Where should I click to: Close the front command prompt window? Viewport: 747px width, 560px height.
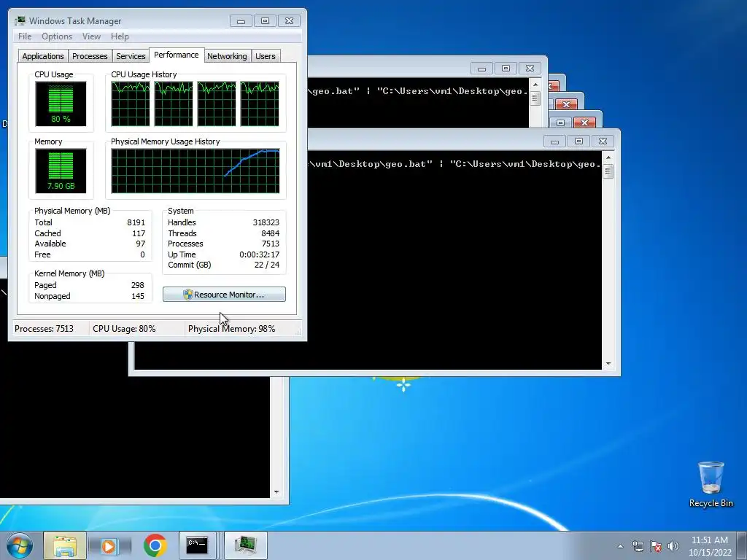(x=603, y=141)
